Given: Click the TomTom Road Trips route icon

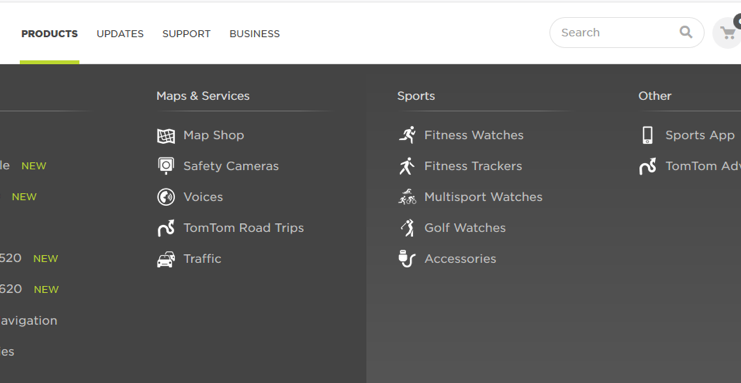Looking at the screenshot, I should coord(166,228).
